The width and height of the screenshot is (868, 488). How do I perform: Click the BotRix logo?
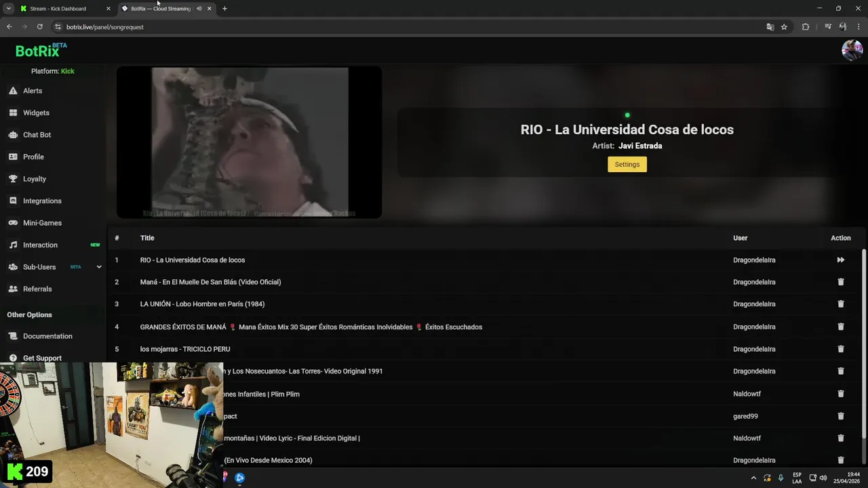pyautogui.click(x=41, y=50)
